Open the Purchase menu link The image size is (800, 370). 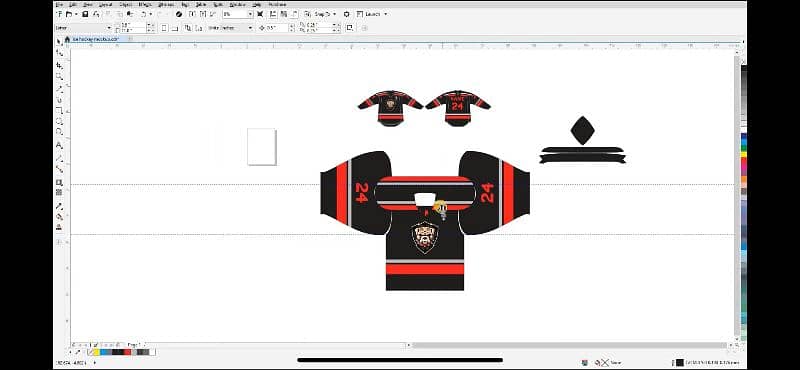(277, 5)
